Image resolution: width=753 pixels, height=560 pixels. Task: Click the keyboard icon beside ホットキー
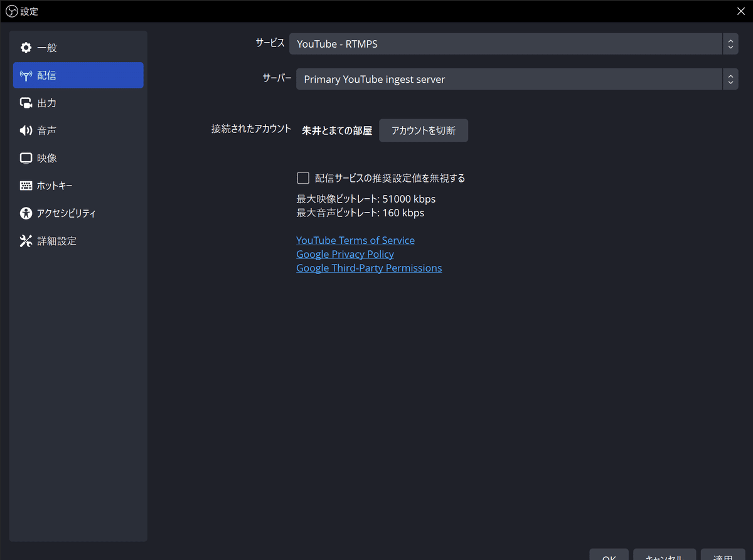(26, 186)
